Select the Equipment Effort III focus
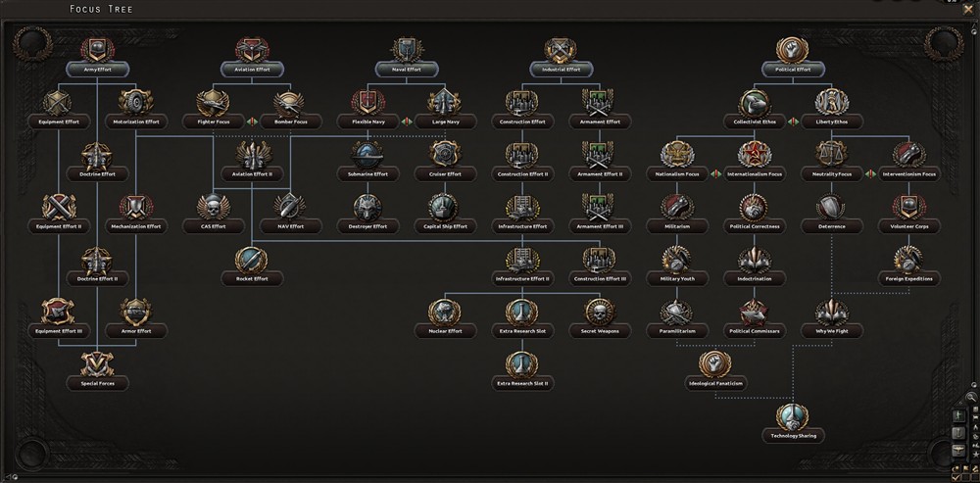 click(58, 312)
